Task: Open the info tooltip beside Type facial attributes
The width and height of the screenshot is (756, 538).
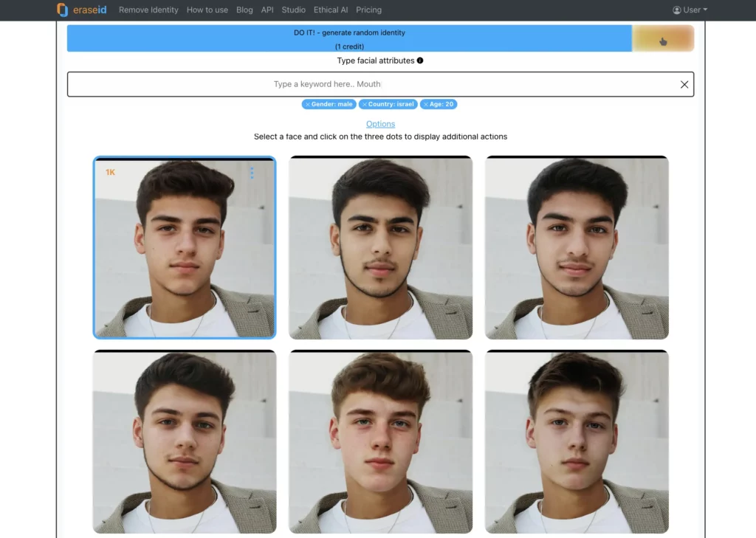Action: pyautogui.click(x=419, y=61)
